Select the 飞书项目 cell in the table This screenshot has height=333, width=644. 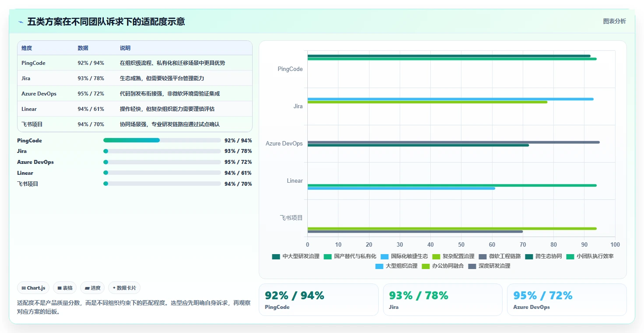click(x=32, y=124)
